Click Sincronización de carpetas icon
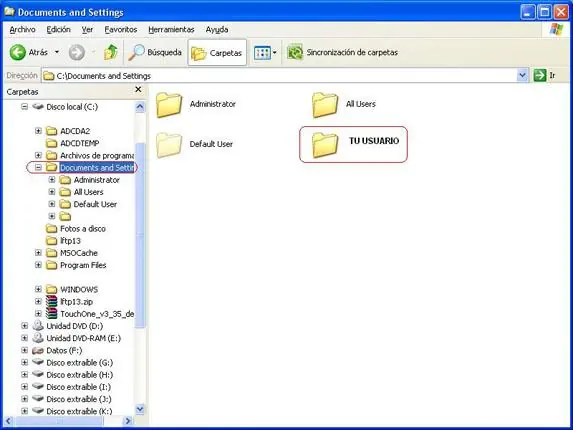This screenshot has width=573, height=430. (295, 53)
